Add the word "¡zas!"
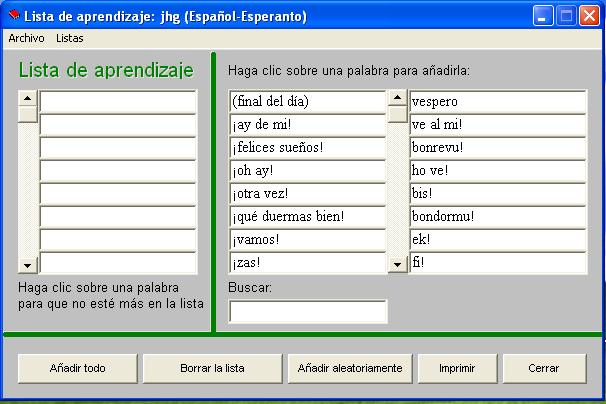606x404 pixels. 308,263
